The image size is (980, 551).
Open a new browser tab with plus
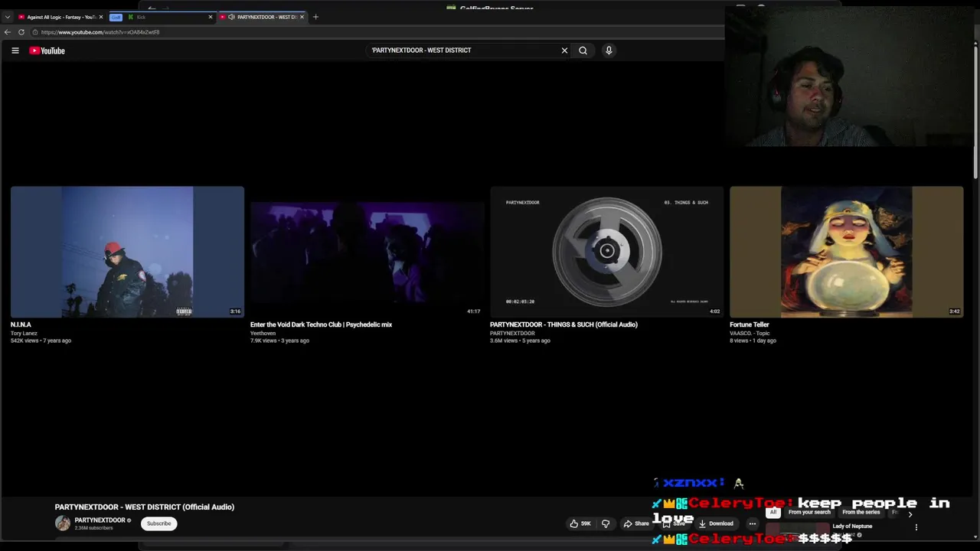[315, 17]
